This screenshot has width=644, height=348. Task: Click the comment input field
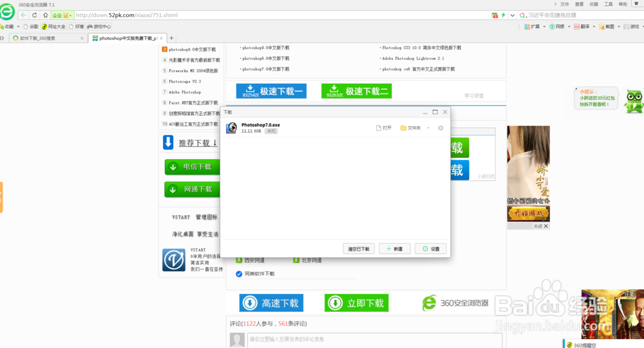coord(374,340)
